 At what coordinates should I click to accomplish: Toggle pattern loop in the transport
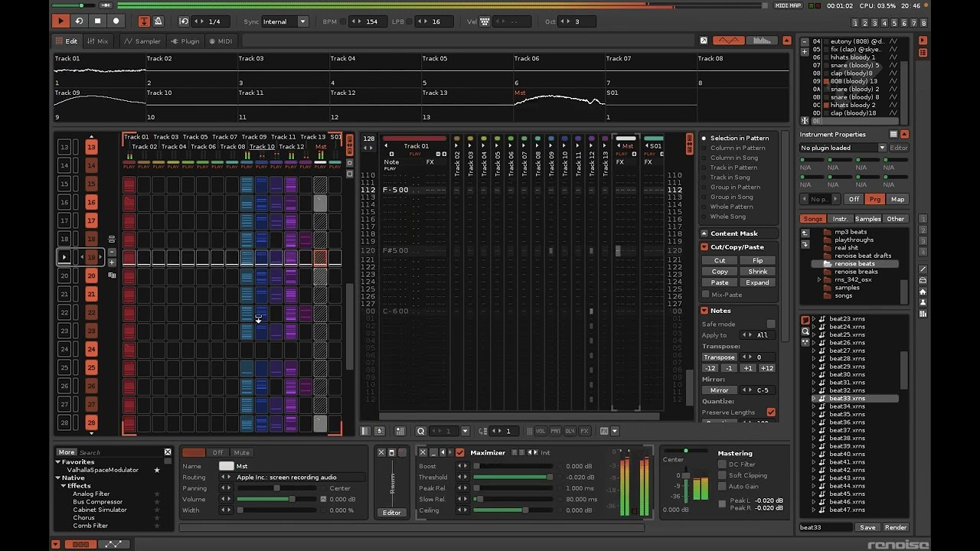(x=79, y=21)
